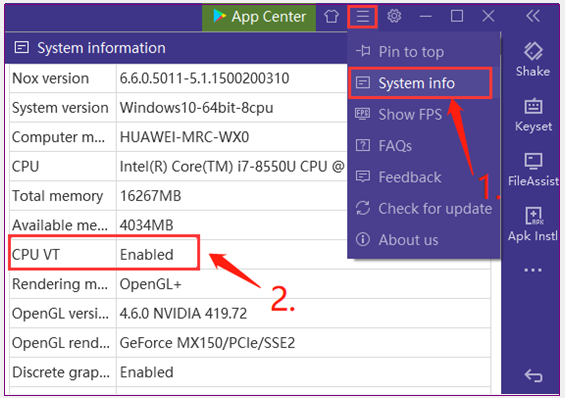This screenshot has width=565, height=398.
Task: Choose System info from menu
Action: (x=420, y=83)
